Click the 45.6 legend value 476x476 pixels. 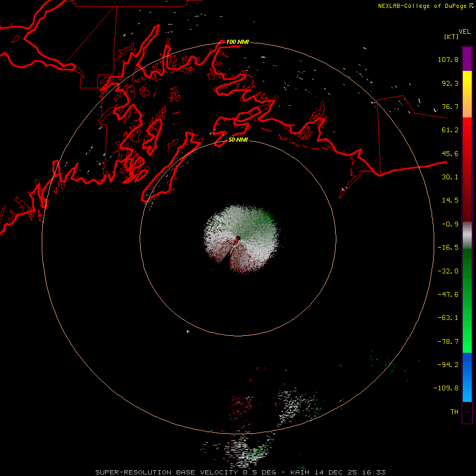click(x=450, y=153)
